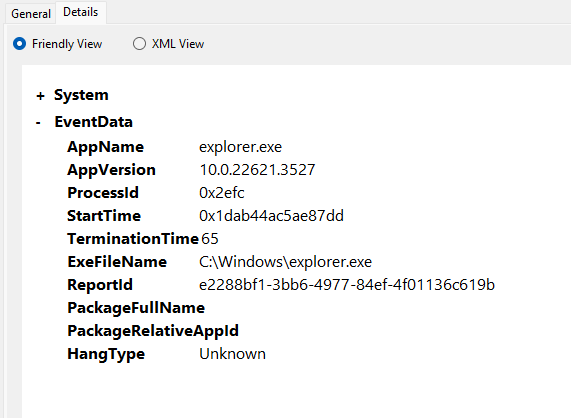Select the TerminationTime value 65

[210, 239]
